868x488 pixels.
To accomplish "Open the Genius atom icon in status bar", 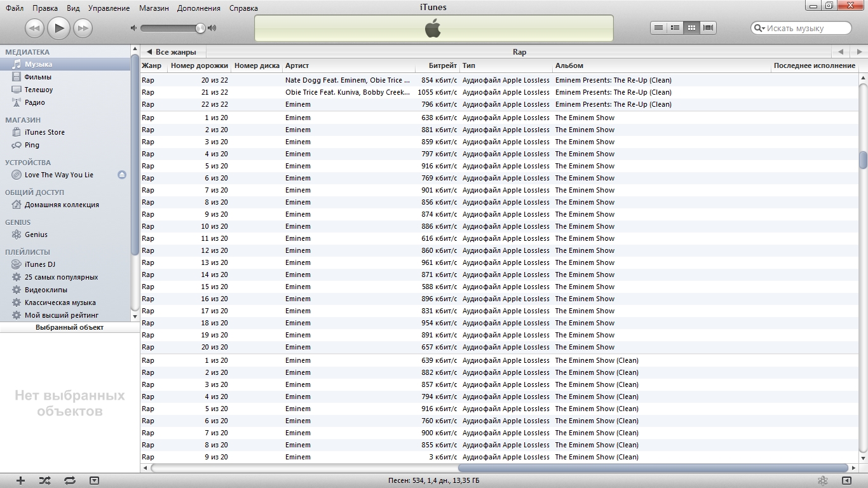I will coord(822,480).
